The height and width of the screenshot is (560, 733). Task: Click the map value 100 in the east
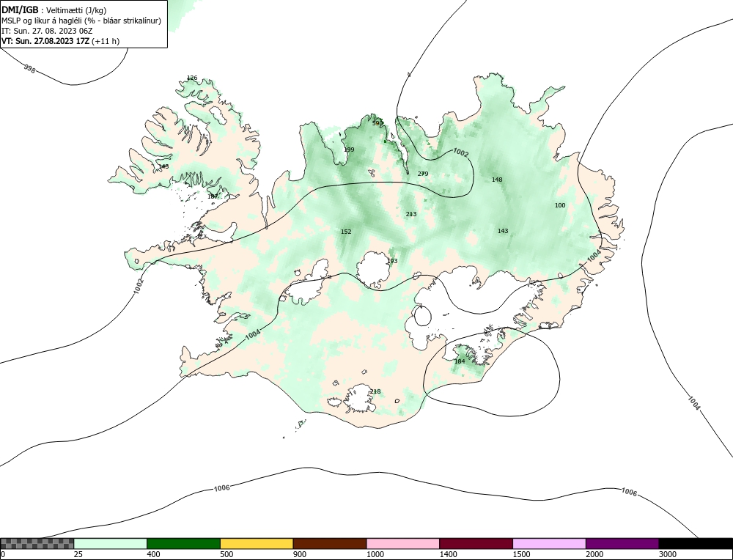pyautogui.click(x=560, y=205)
